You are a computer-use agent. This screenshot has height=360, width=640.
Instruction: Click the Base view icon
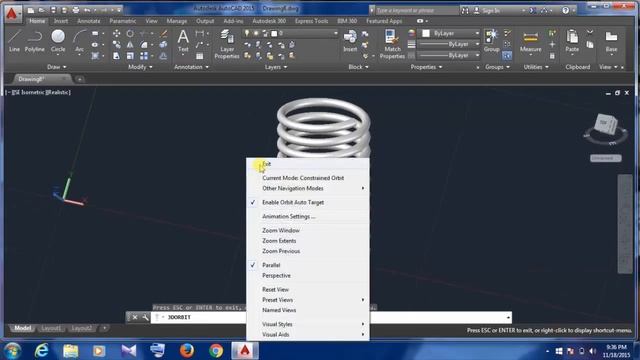(611, 41)
